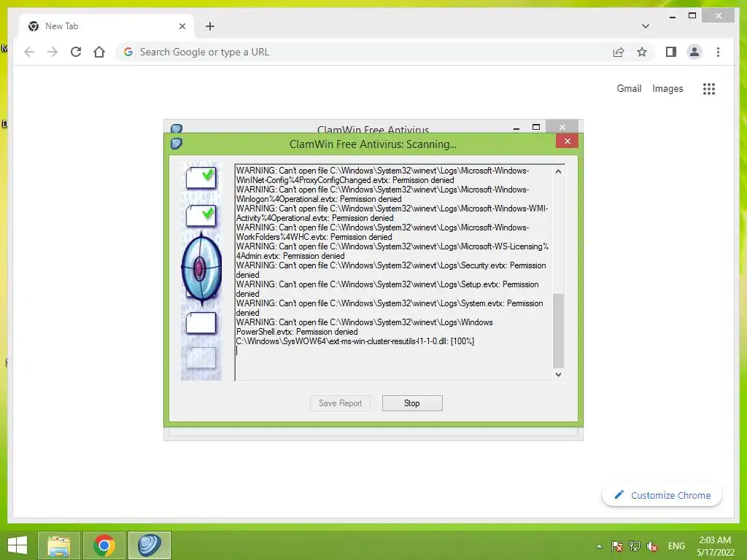This screenshot has height=560, width=747.
Task: Open the Chrome profile avatar menu
Action: pos(694,52)
